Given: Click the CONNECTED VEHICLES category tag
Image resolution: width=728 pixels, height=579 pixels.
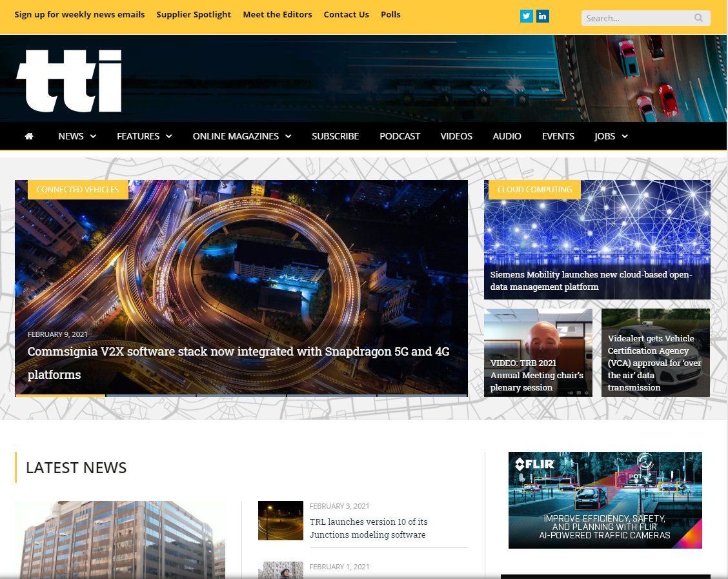Looking at the screenshot, I should (78, 189).
